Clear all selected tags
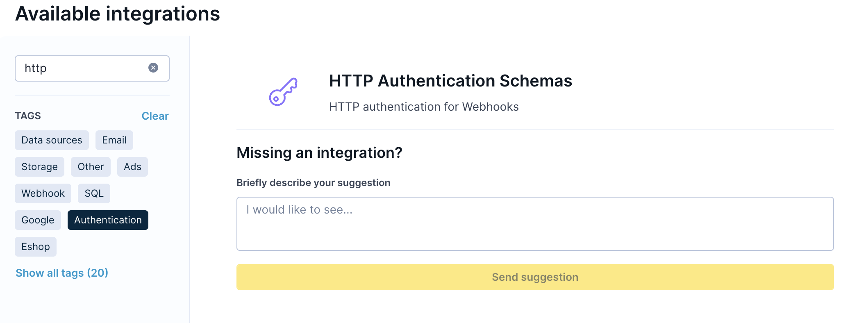This screenshot has height=323, width=868. 155,116
